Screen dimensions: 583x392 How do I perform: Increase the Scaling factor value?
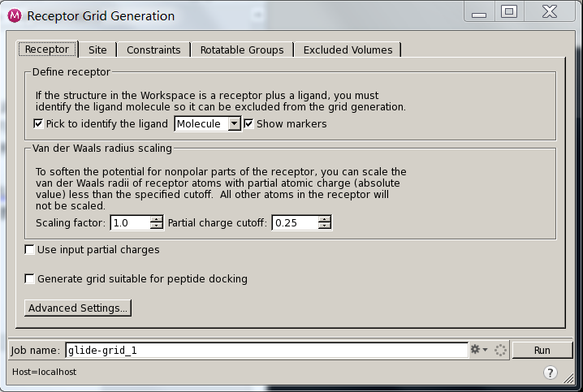click(x=157, y=219)
